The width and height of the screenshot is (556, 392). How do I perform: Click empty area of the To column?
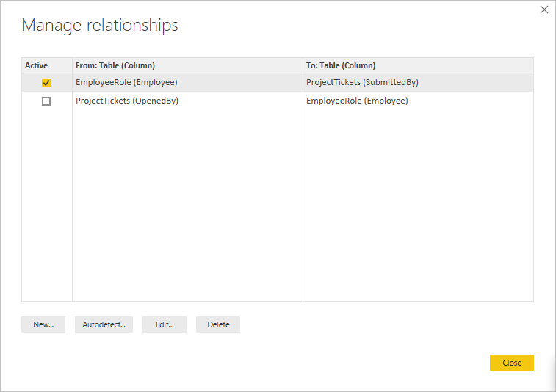click(418, 206)
